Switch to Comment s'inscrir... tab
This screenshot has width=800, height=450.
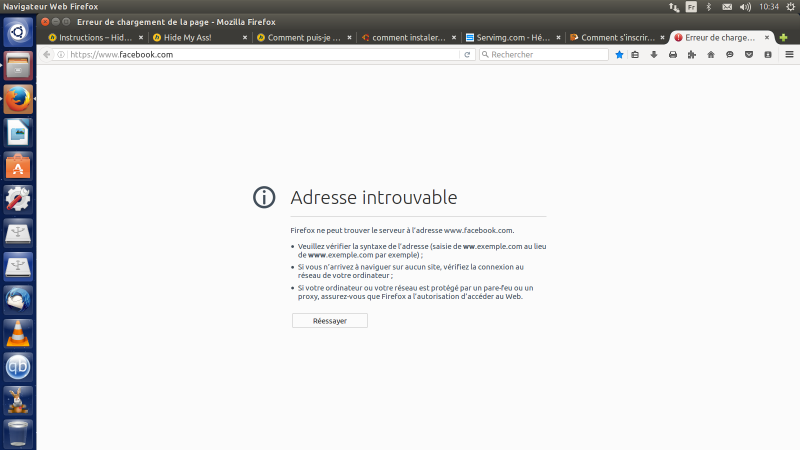617,38
